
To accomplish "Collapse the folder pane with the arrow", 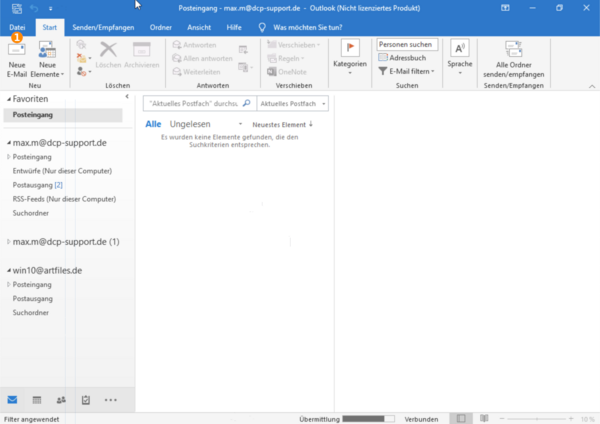I will click(127, 96).
